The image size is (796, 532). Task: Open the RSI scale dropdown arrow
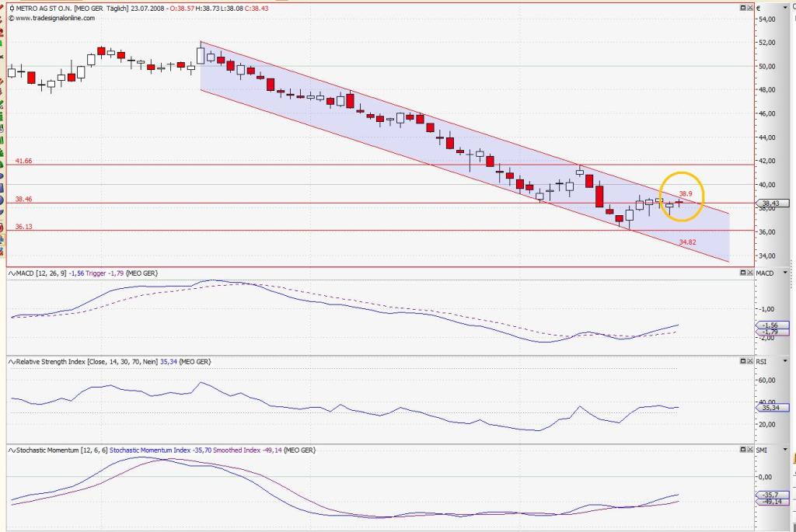[785, 361]
